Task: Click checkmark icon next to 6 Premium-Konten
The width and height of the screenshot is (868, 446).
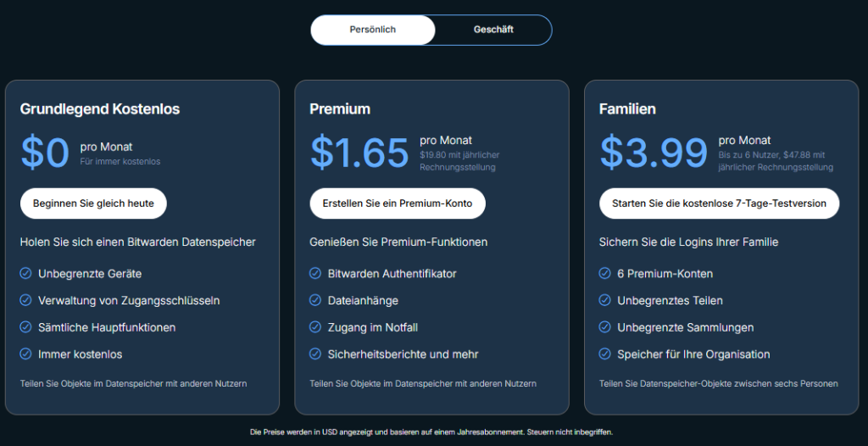Action: point(604,274)
